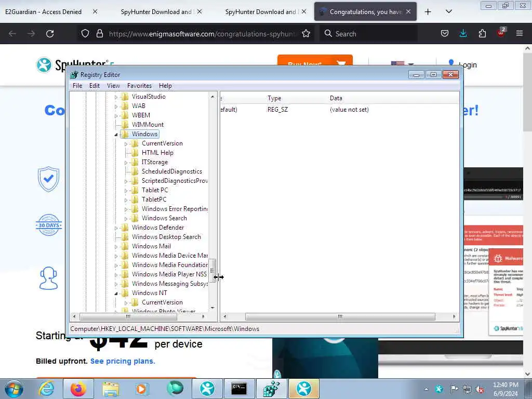
Task: Close the Congratulations tab
Action: pos(408,11)
